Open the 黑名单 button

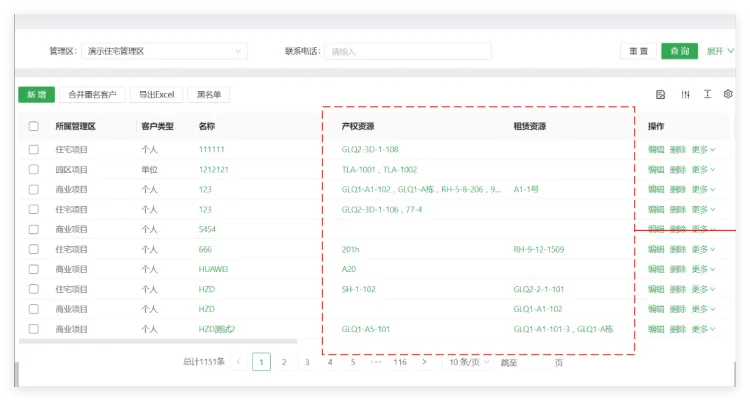point(209,95)
